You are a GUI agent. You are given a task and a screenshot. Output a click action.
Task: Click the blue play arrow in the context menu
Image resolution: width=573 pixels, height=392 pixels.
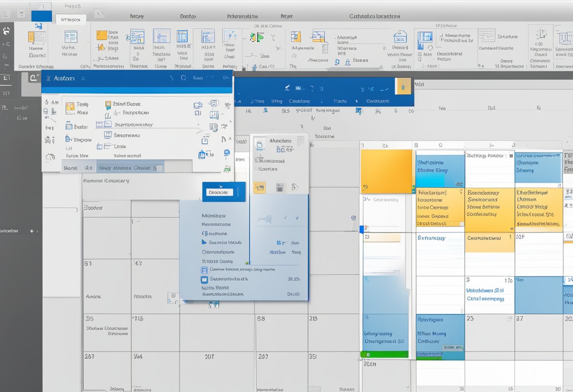point(204,242)
